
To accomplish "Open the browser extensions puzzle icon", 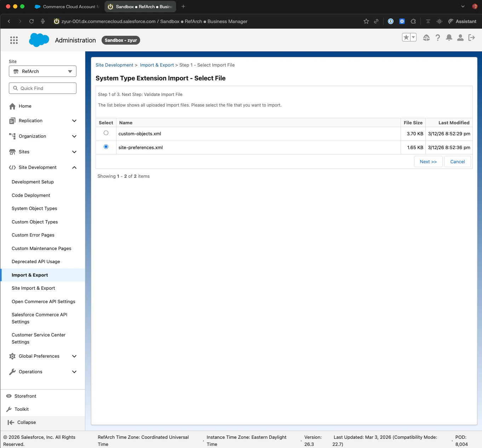I will tap(413, 21).
